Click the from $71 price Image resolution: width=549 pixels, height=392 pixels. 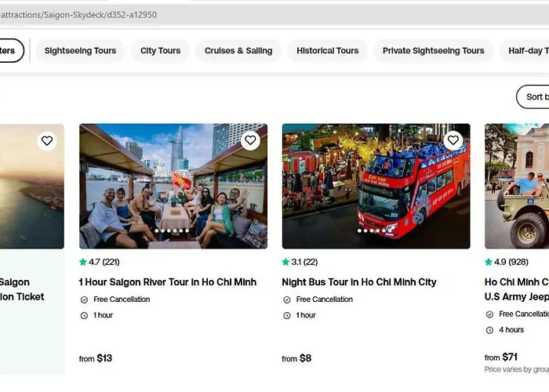tap(501, 358)
